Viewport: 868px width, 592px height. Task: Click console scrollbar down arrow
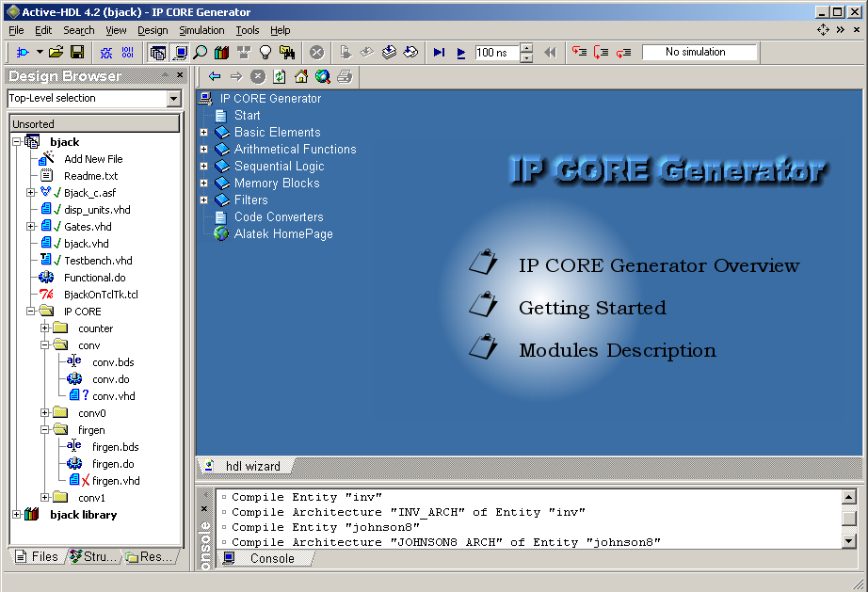point(848,540)
